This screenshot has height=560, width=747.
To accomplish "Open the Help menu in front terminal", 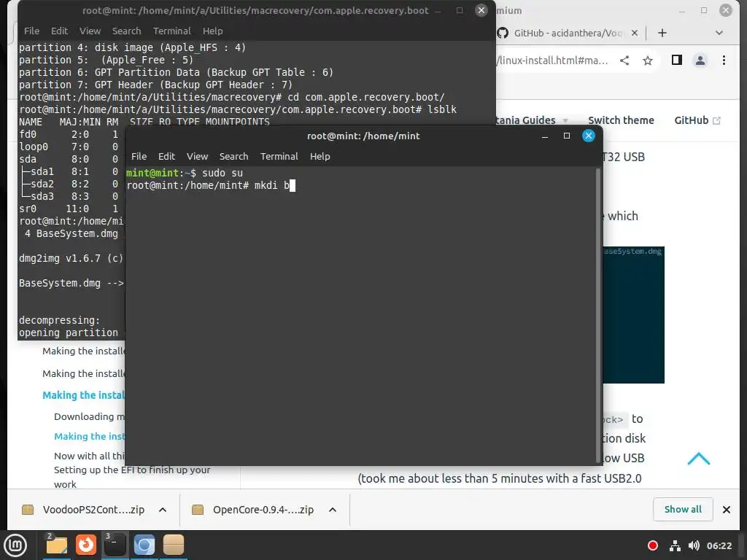I will (x=320, y=156).
